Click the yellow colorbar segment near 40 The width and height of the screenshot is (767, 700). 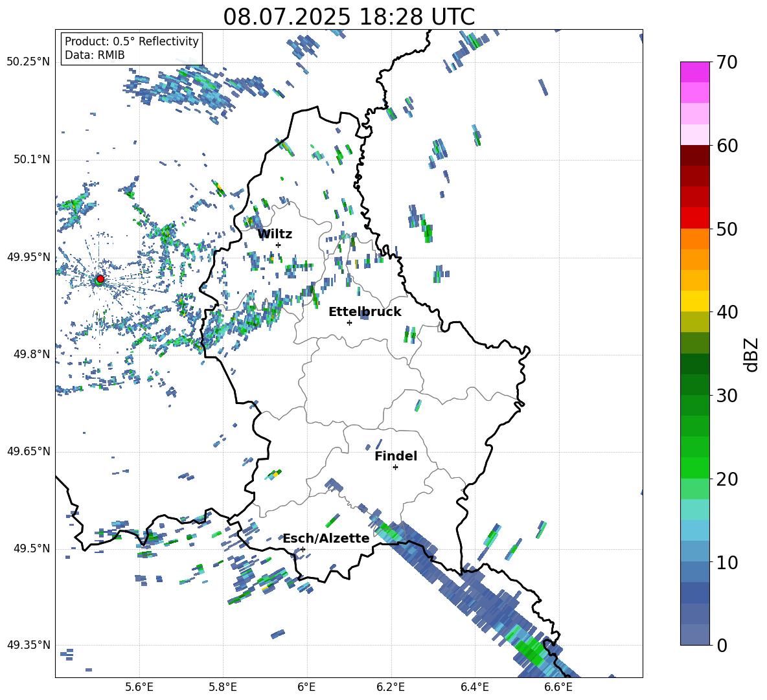694,301
